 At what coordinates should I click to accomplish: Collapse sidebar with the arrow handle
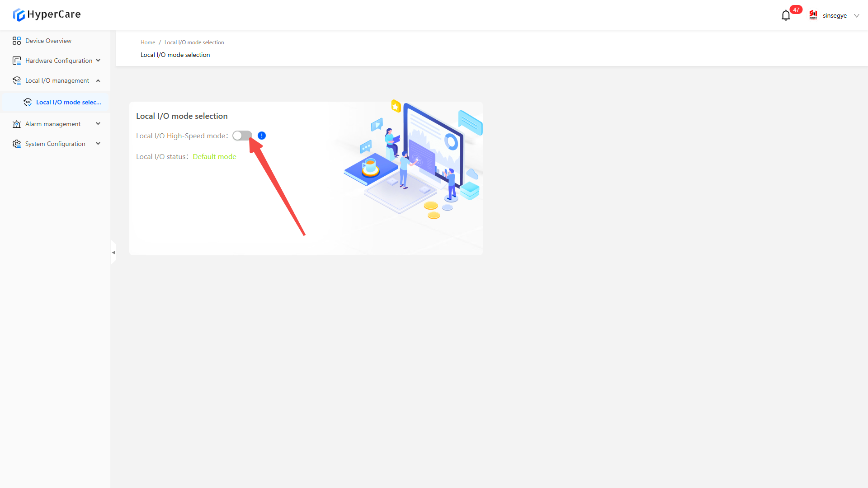click(x=113, y=253)
